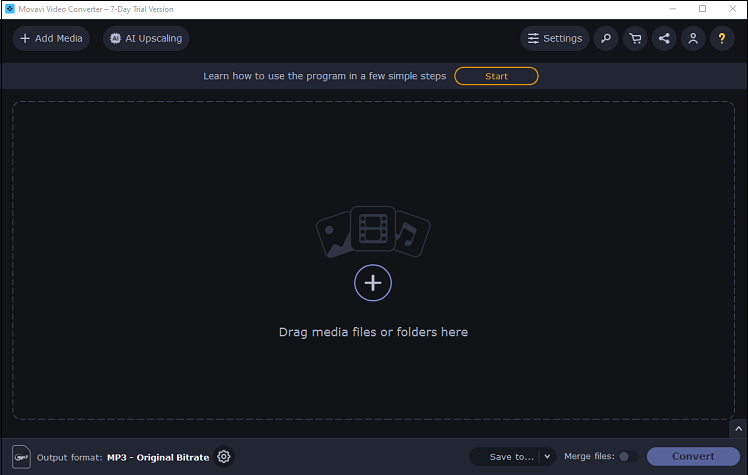Click the MP3 output format file icon
The image size is (748, 475).
pos(21,457)
